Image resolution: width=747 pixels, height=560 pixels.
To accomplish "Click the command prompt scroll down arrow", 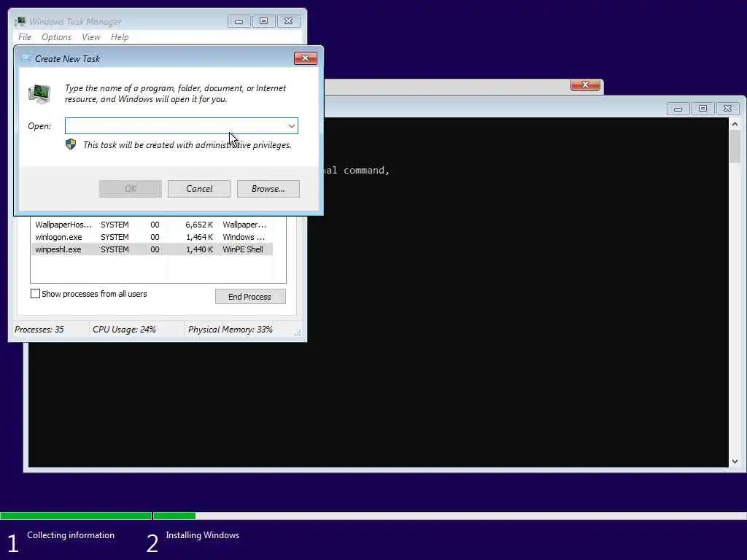I will click(735, 462).
